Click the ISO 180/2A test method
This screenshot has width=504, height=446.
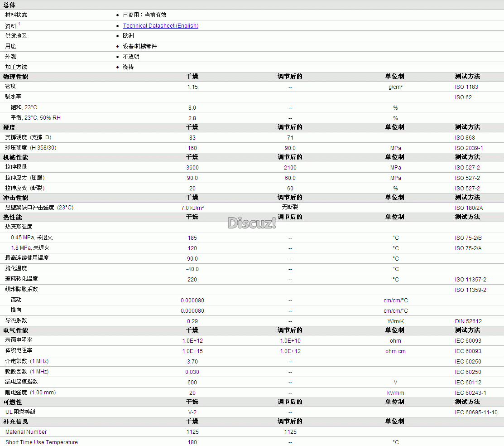pyautogui.click(x=469, y=208)
